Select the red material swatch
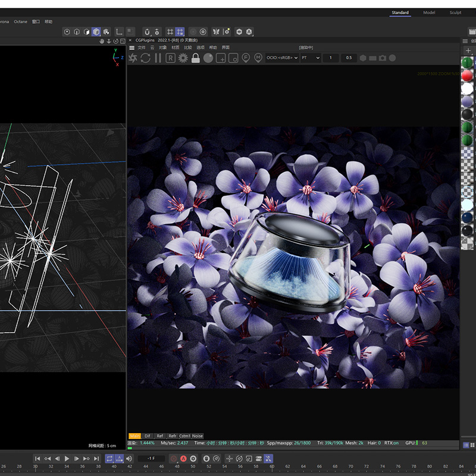 point(468,76)
